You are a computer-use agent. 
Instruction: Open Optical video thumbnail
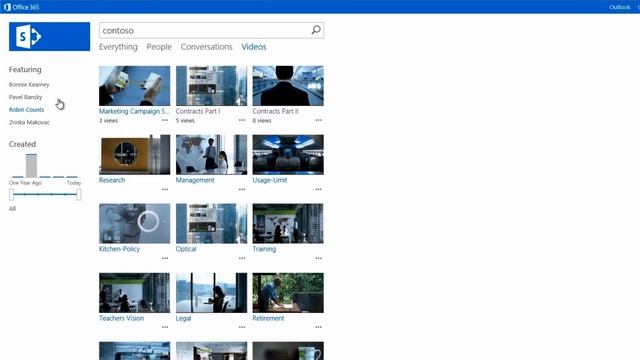211,224
